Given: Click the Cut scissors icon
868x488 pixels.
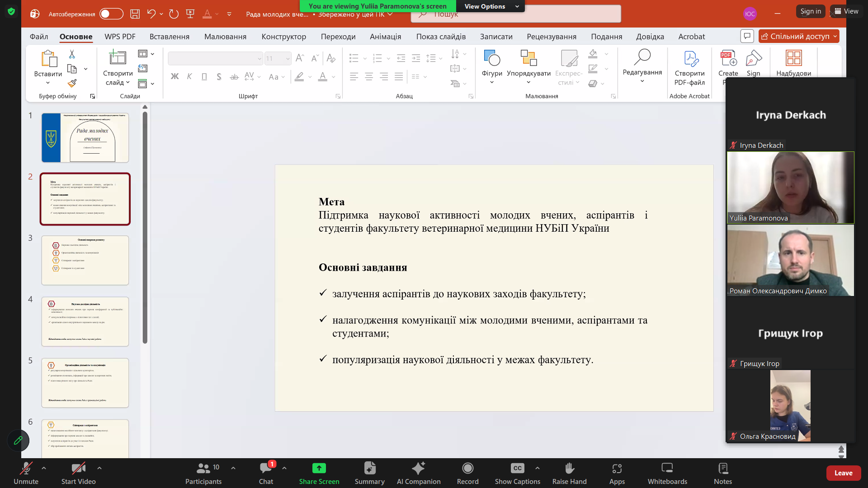Looking at the screenshot, I should coord(72,54).
